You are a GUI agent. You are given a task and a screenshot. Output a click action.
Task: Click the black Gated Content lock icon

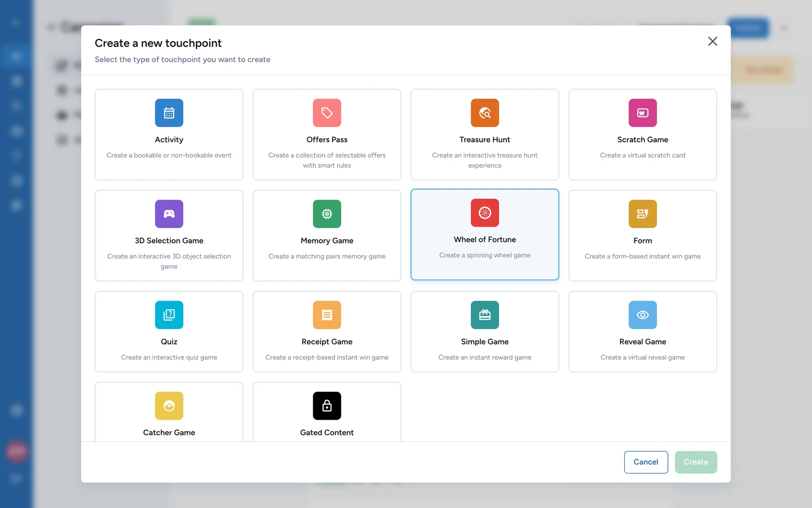point(327,406)
